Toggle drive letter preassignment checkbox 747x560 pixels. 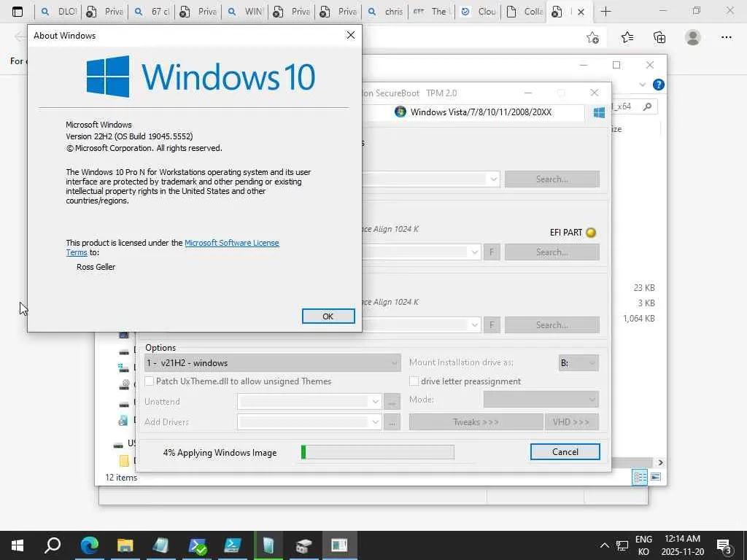(x=414, y=381)
